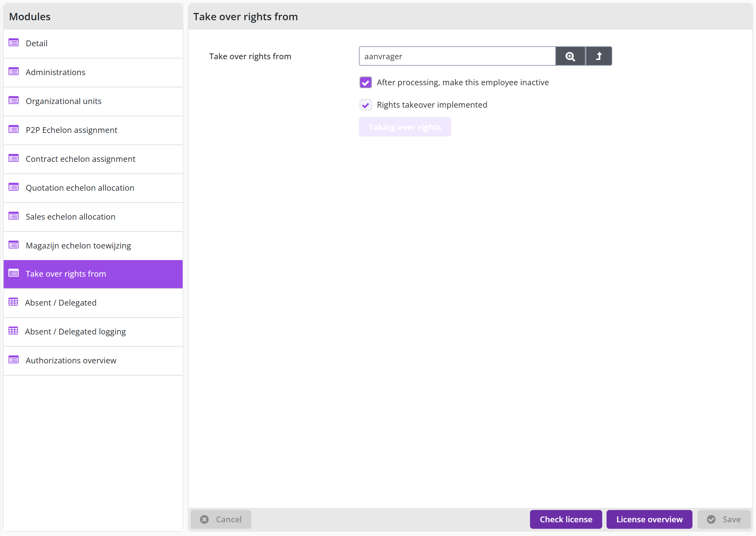Click the X icon in the Cancel button
This screenshot has width=756, height=536.
pyautogui.click(x=204, y=519)
